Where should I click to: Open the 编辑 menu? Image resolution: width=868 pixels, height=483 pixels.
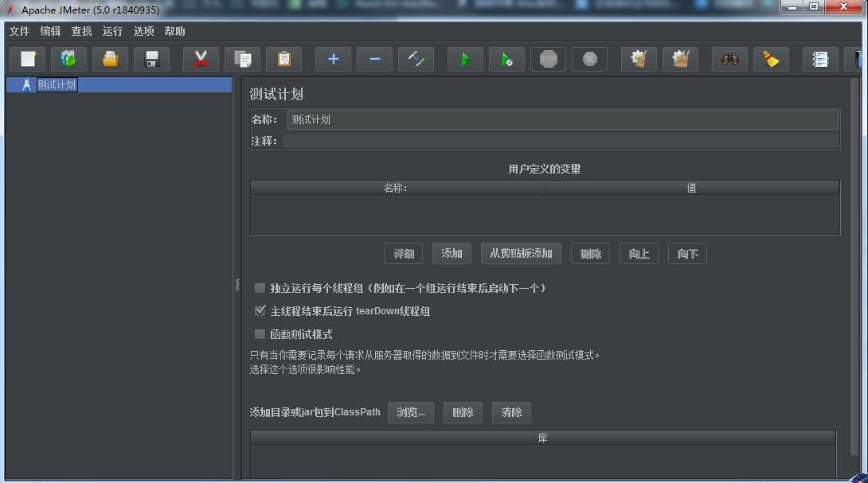(x=50, y=32)
